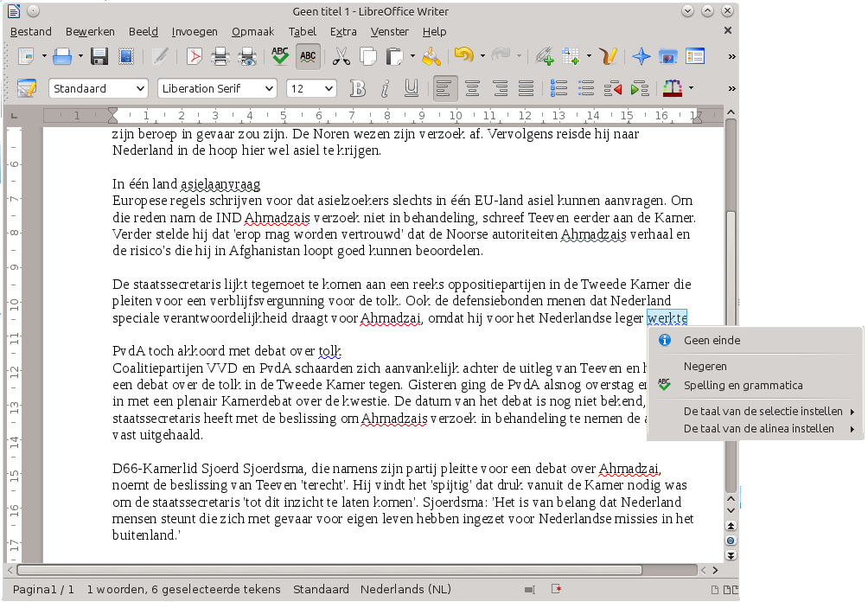Toggle bulleted list
This screenshot has width=868, height=608.
tap(585, 88)
